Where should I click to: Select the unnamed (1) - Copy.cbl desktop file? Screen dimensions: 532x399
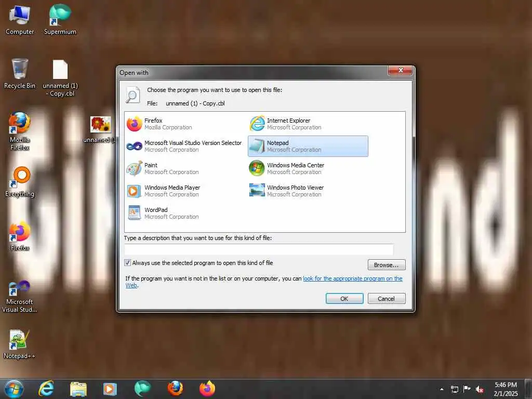pyautogui.click(x=60, y=78)
